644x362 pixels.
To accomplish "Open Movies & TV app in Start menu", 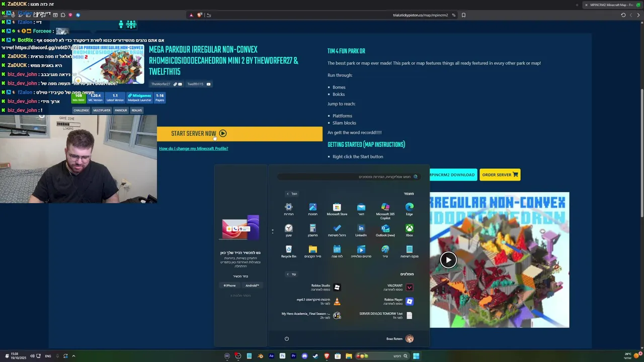I will click(361, 252).
